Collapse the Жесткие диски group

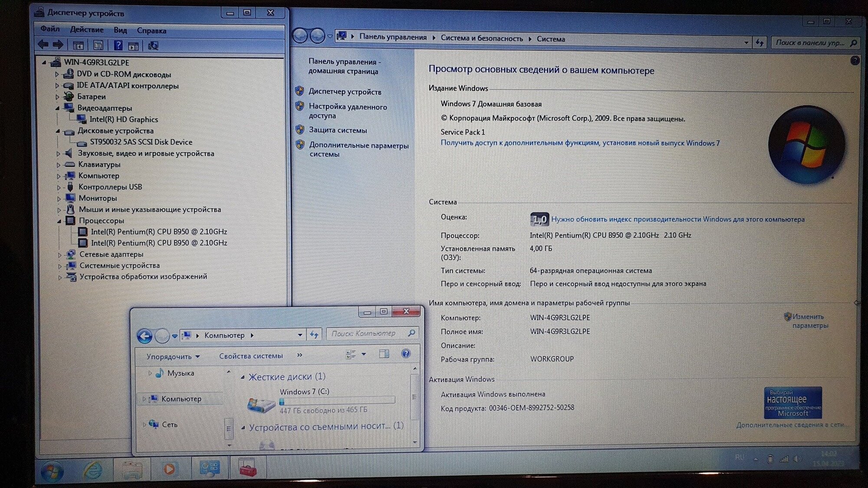click(x=243, y=377)
